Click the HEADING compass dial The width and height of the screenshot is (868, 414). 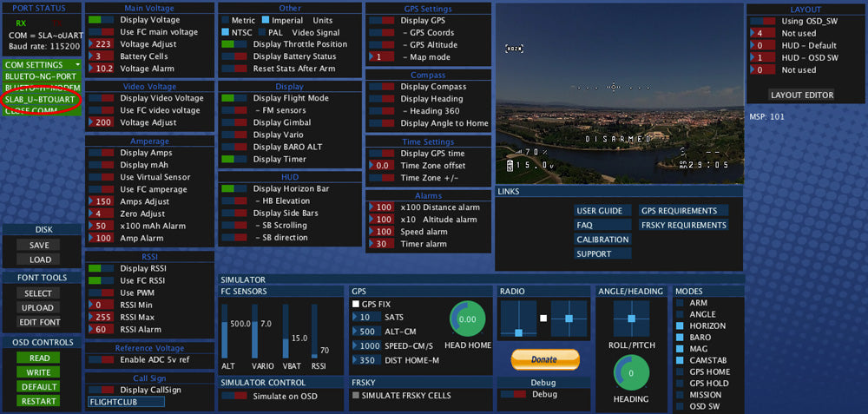pyautogui.click(x=631, y=373)
